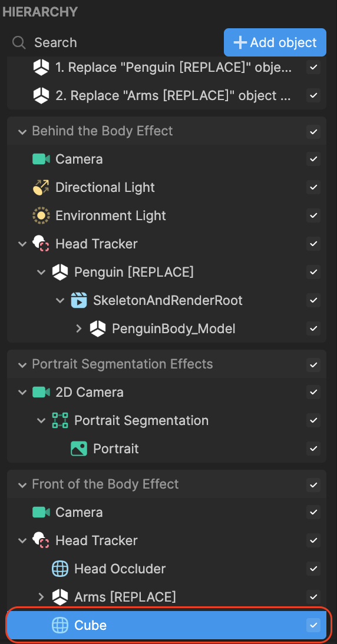Click the search magnifier icon
This screenshot has width=337, height=644.
pyautogui.click(x=19, y=42)
